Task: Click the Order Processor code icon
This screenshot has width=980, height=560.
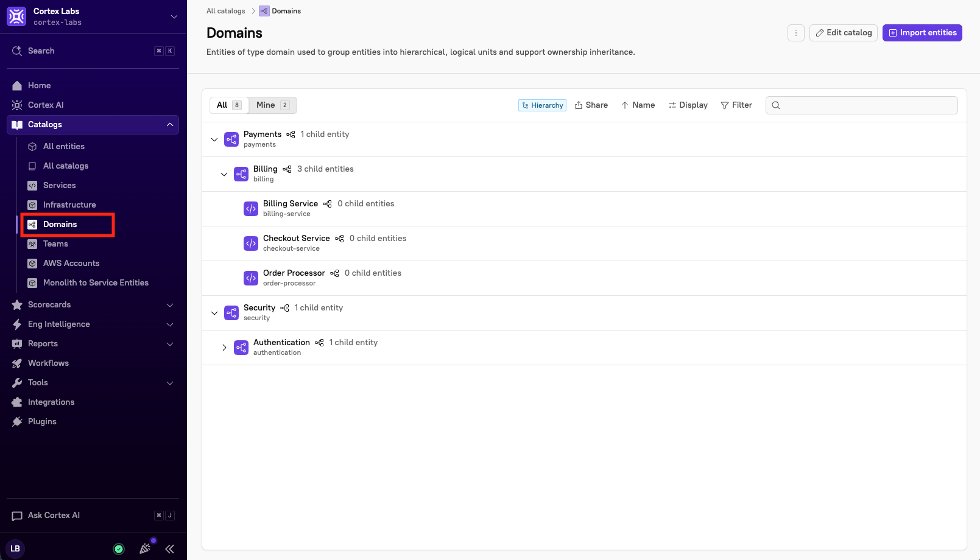Action: (251, 278)
